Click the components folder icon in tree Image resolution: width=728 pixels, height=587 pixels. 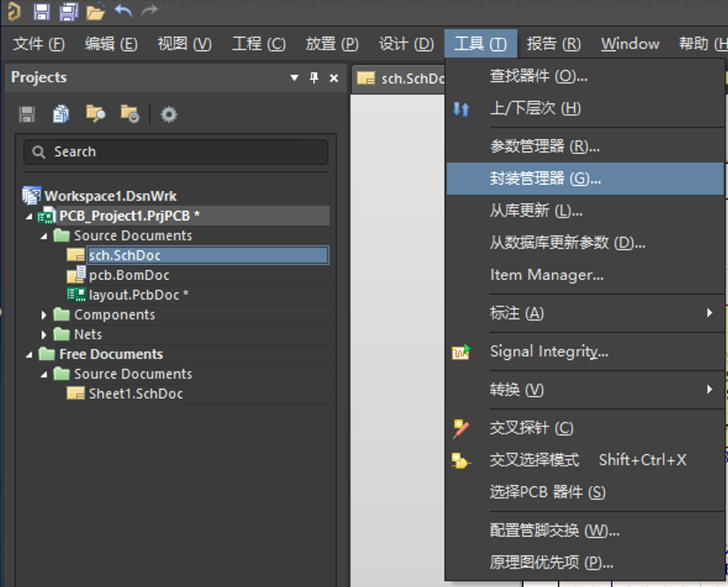[x=62, y=314]
